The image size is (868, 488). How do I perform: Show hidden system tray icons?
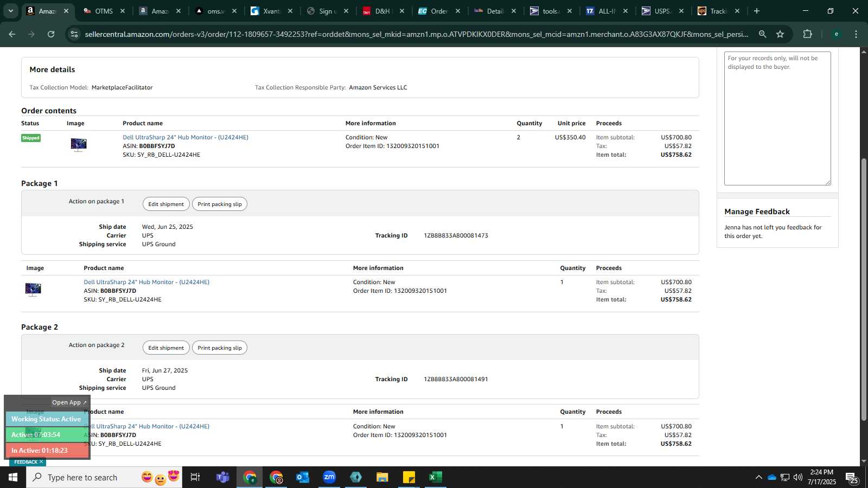[x=758, y=477]
